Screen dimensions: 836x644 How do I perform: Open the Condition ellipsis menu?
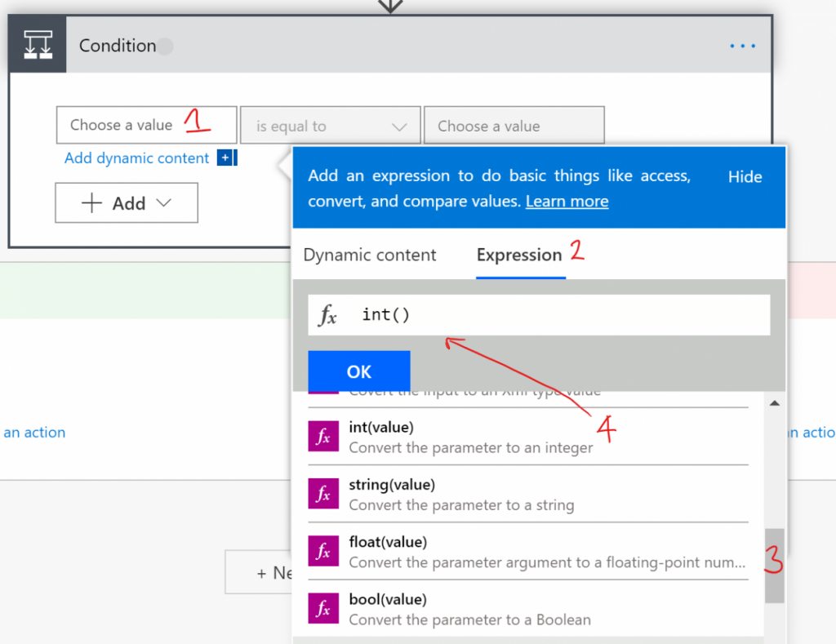[x=742, y=46]
